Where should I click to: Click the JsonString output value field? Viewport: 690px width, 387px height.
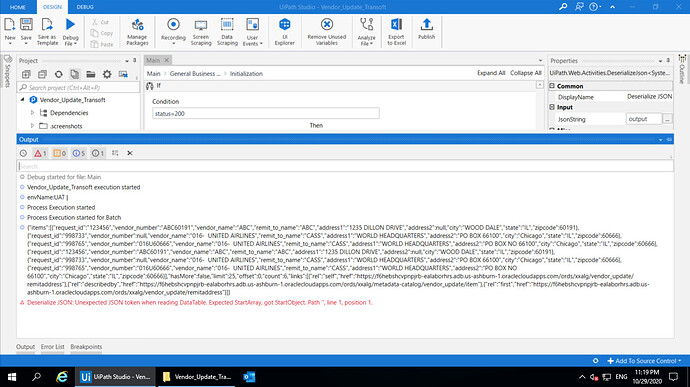point(644,119)
